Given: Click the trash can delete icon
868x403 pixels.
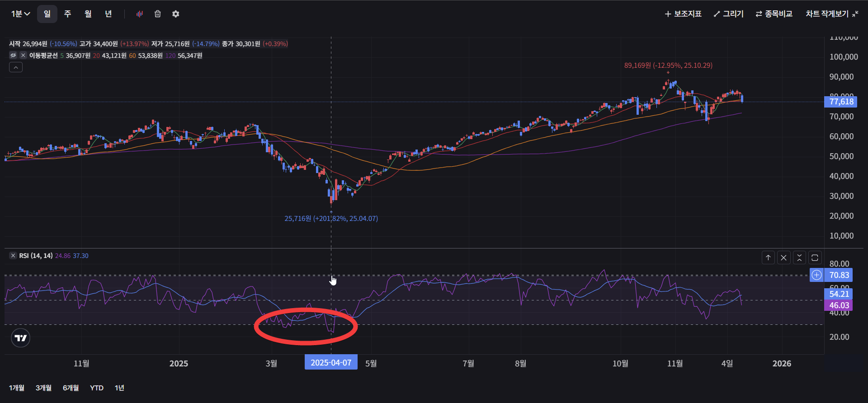Looking at the screenshot, I should pos(157,14).
